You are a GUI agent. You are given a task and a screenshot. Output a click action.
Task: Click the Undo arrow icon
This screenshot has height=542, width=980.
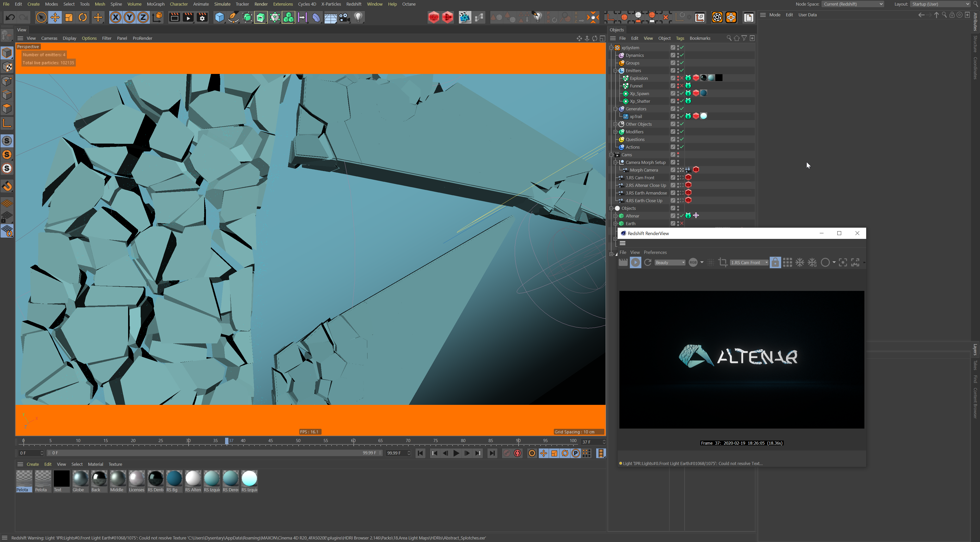click(10, 18)
